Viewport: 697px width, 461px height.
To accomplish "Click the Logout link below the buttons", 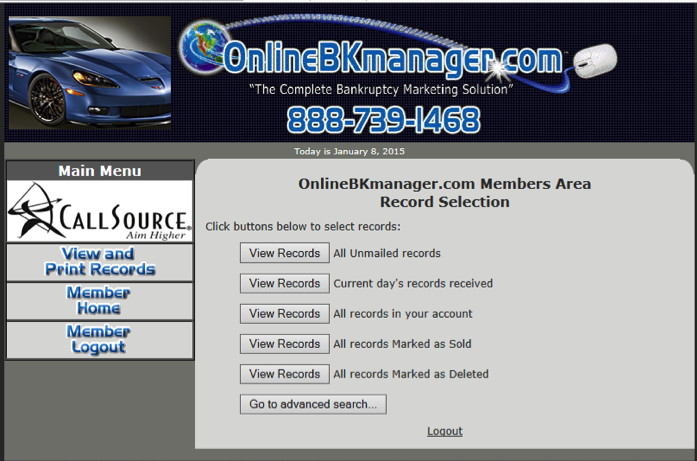I will pos(445,431).
